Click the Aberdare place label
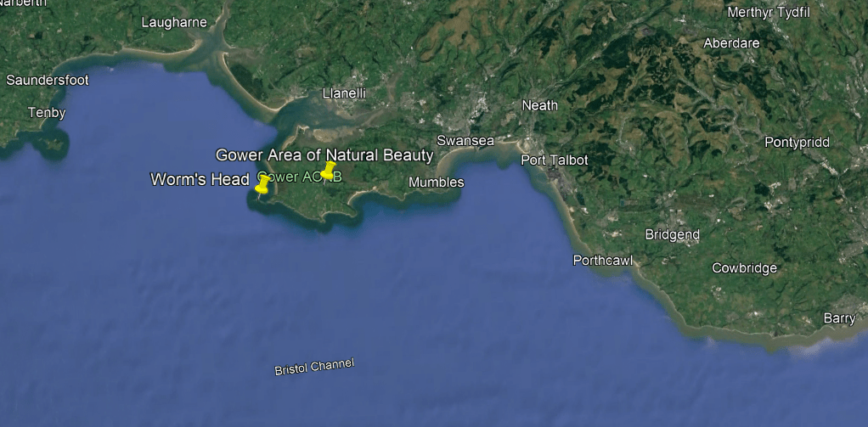 point(731,43)
